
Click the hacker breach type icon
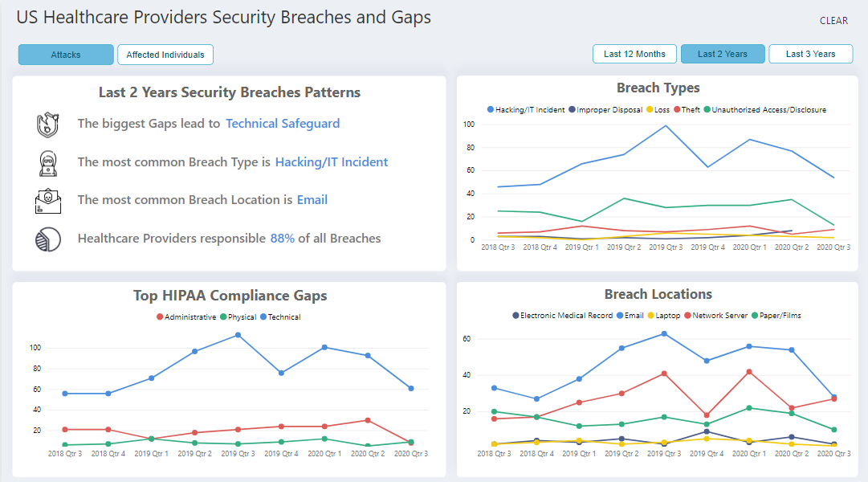click(x=47, y=163)
